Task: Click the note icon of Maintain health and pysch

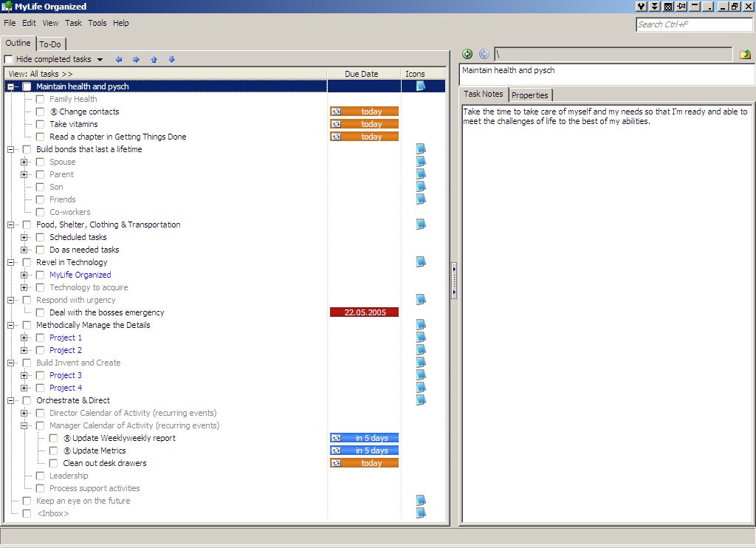Action: point(421,86)
